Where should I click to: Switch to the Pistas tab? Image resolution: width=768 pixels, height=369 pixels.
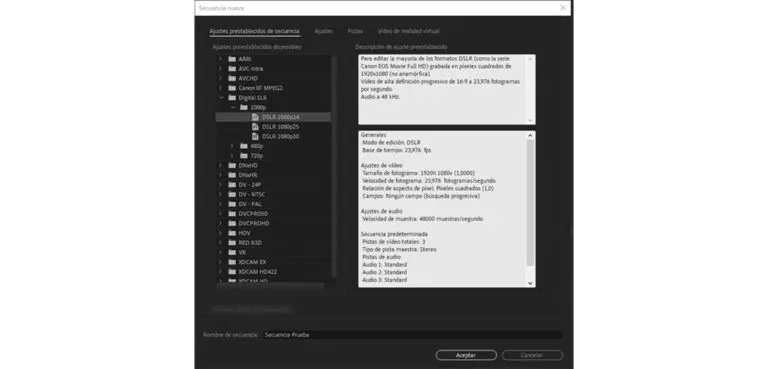355,31
